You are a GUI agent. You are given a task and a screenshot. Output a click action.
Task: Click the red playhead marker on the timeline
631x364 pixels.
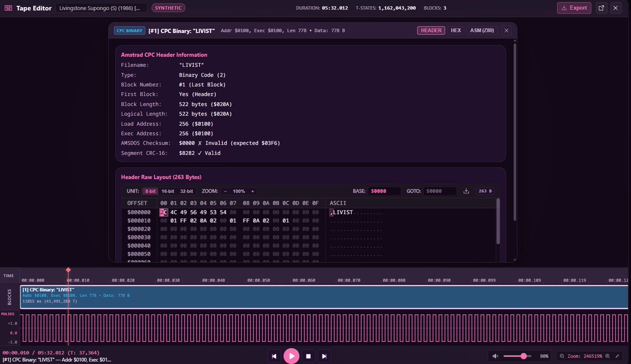[68, 270]
